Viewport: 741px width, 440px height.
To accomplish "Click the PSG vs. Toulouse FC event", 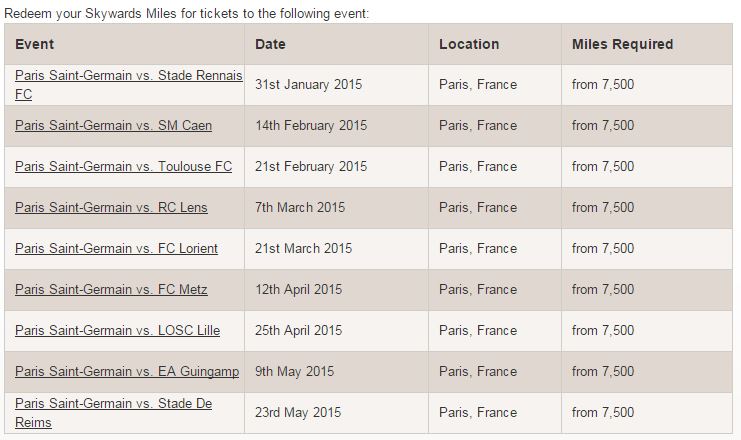I will (x=123, y=167).
